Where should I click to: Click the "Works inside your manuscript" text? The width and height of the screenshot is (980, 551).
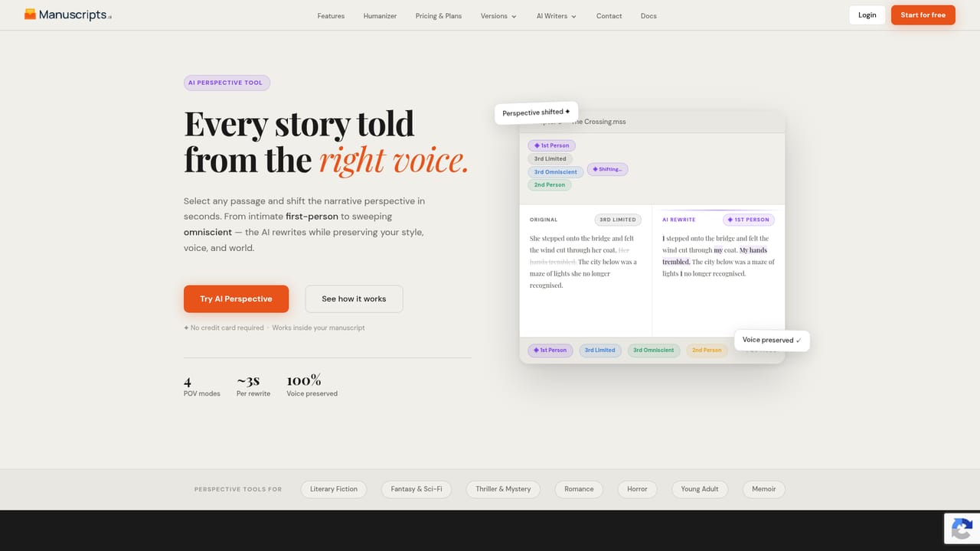tap(318, 328)
